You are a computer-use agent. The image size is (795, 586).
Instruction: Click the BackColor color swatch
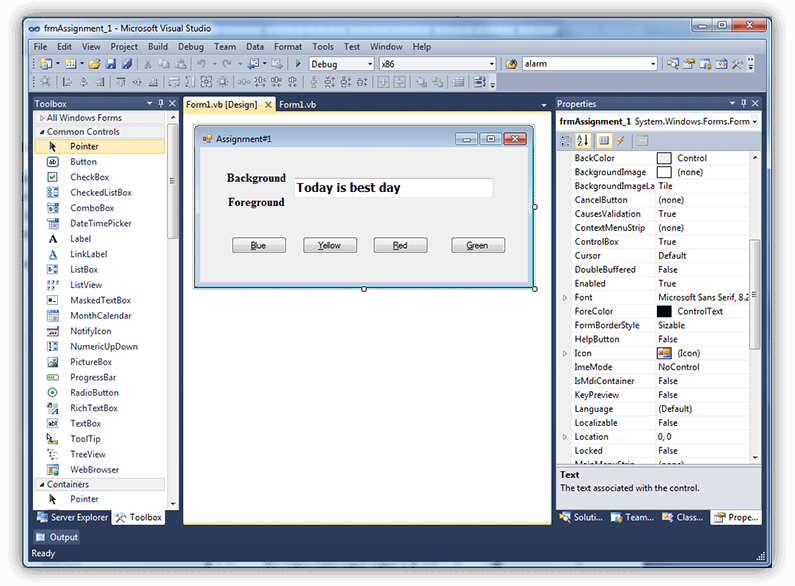[x=664, y=158]
